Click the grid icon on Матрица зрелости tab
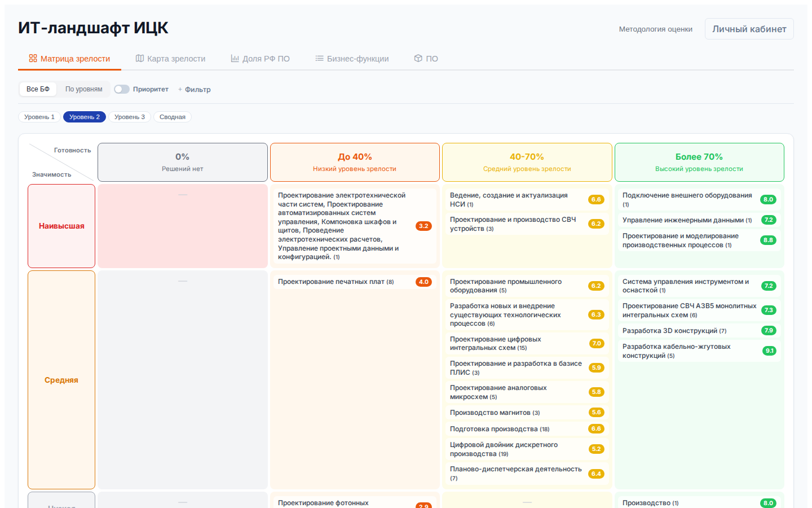 [33, 58]
